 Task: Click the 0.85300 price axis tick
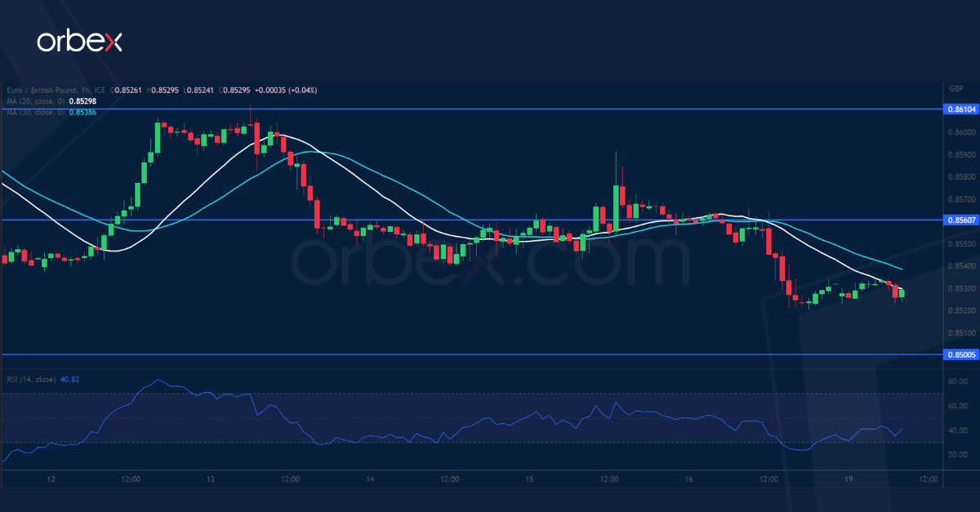pyautogui.click(x=962, y=288)
